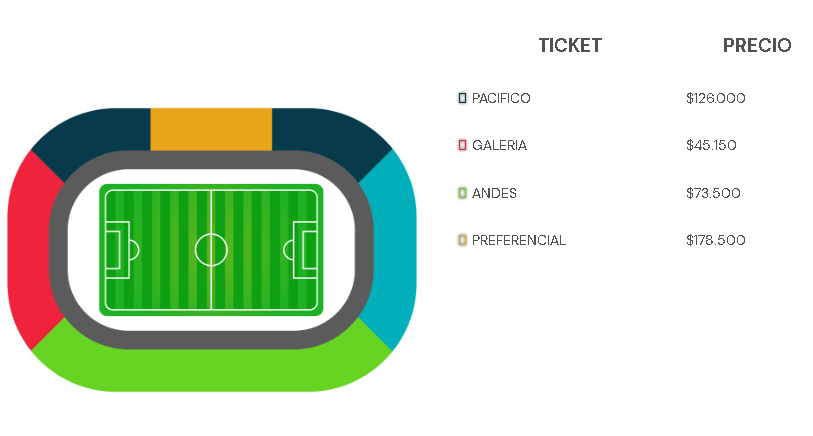
Task: Select the teal stand on right side
Action: pyautogui.click(x=394, y=249)
